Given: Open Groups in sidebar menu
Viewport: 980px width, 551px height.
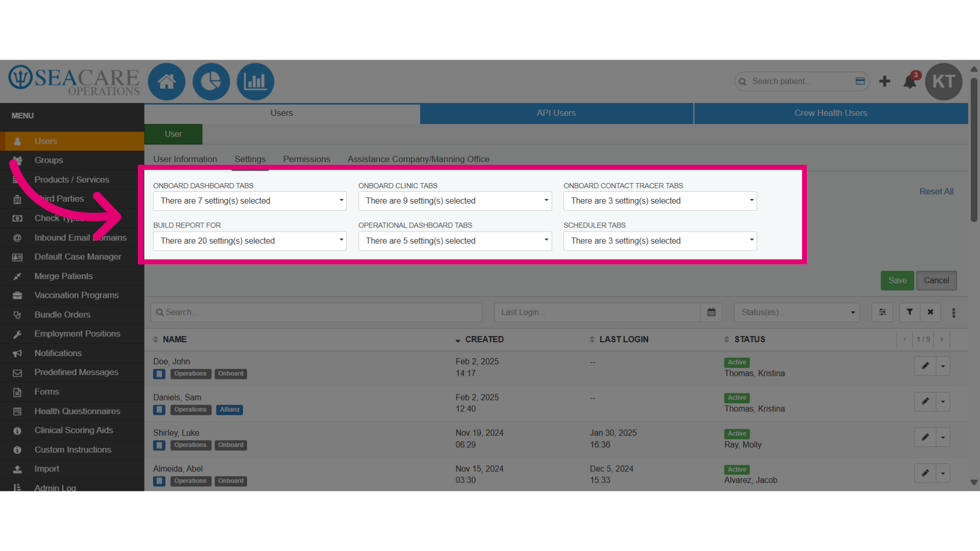Looking at the screenshot, I should coord(72,160).
